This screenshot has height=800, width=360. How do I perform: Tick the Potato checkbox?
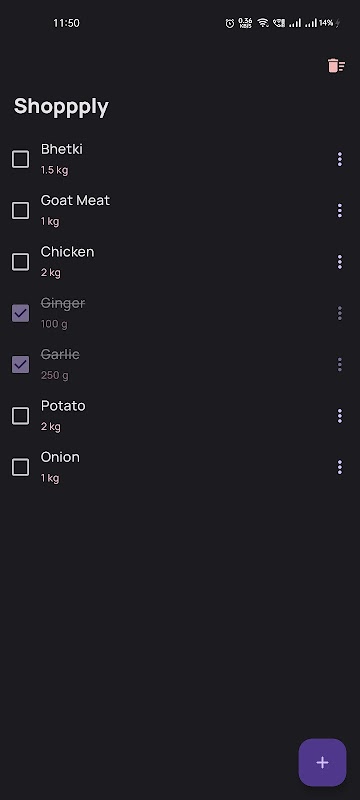click(x=20, y=416)
